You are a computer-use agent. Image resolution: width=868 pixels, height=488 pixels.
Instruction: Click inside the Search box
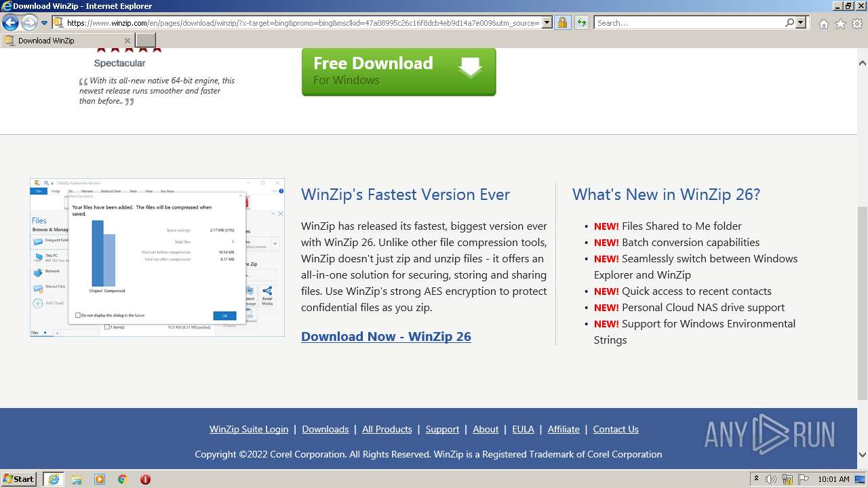pos(689,23)
